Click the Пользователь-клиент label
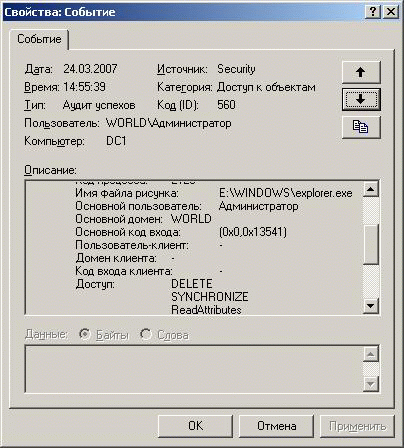404x448 pixels. (132, 245)
